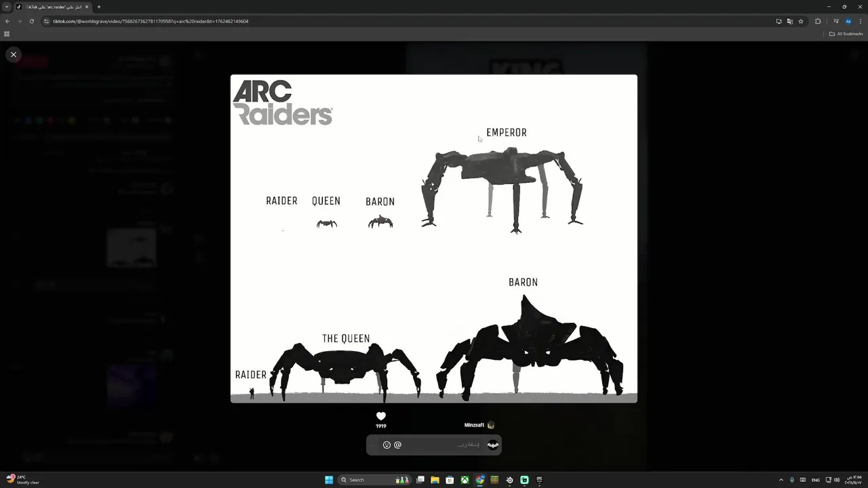
Task: Open a new browser tab
Action: (98, 7)
